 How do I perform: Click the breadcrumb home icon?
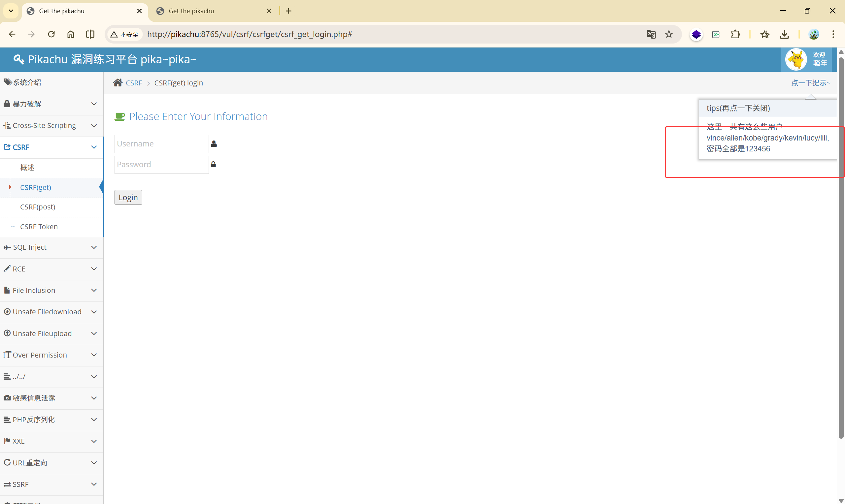point(118,83)
